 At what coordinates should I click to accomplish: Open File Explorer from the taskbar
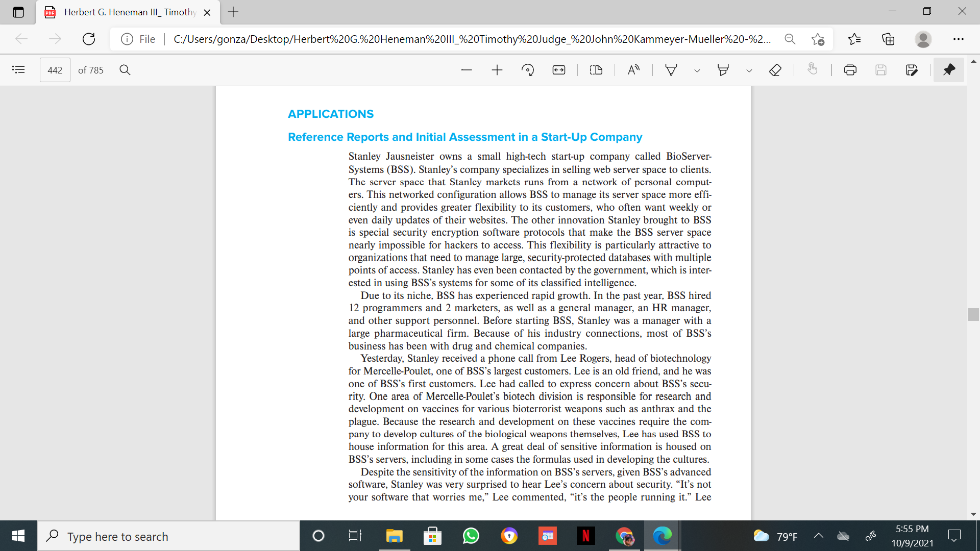click(394, 536)
